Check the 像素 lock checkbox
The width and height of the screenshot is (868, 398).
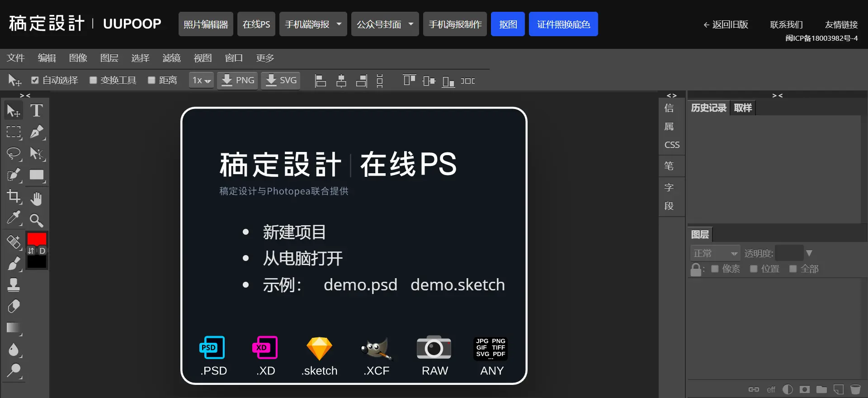[715, 269]
